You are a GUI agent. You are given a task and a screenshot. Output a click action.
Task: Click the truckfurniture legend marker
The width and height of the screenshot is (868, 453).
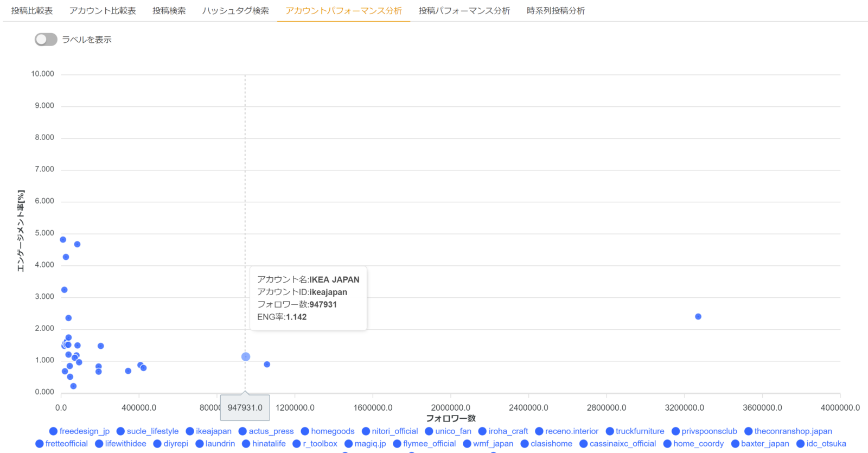click(610, 431)
